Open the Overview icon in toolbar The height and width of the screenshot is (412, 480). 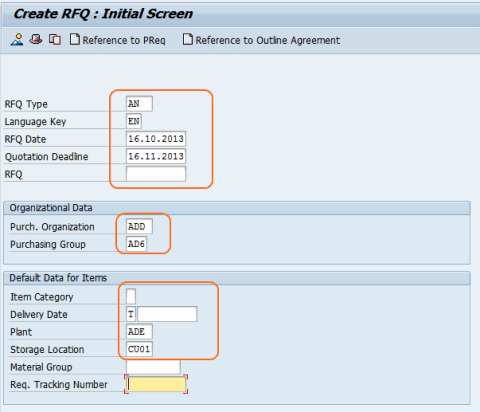tap(17, 40)
